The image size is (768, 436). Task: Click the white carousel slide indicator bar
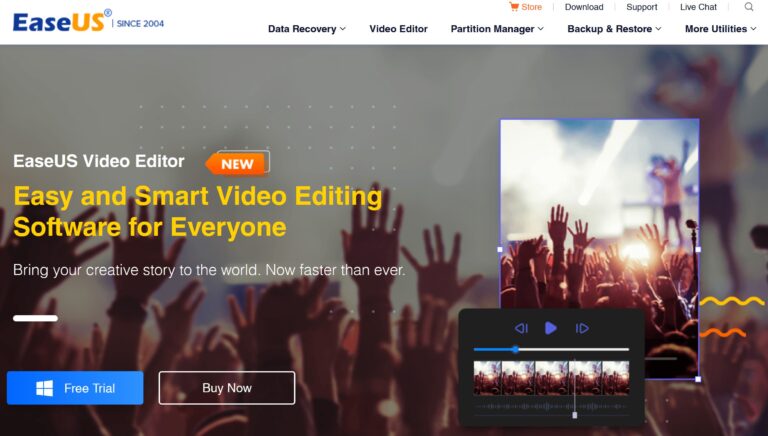(x=35, y=318)
